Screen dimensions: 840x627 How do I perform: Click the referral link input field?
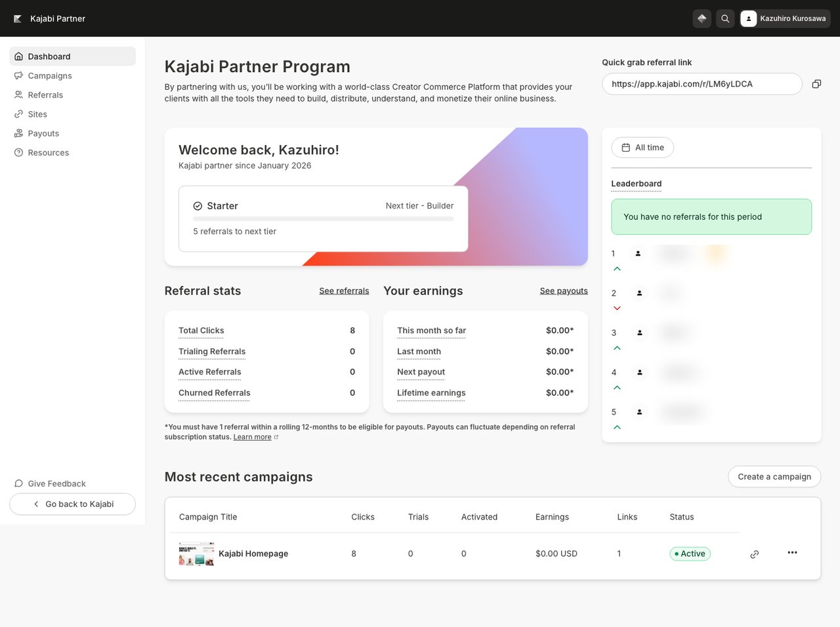point(702,84)
